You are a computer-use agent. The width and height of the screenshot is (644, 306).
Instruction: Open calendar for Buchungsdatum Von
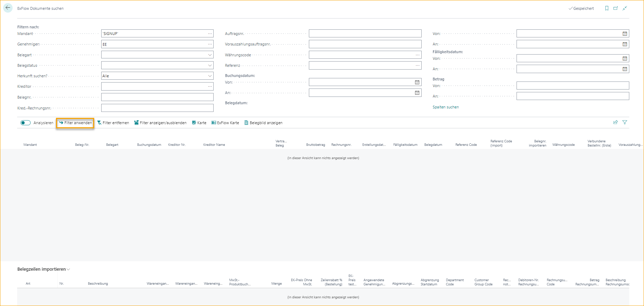click(417, 82)
